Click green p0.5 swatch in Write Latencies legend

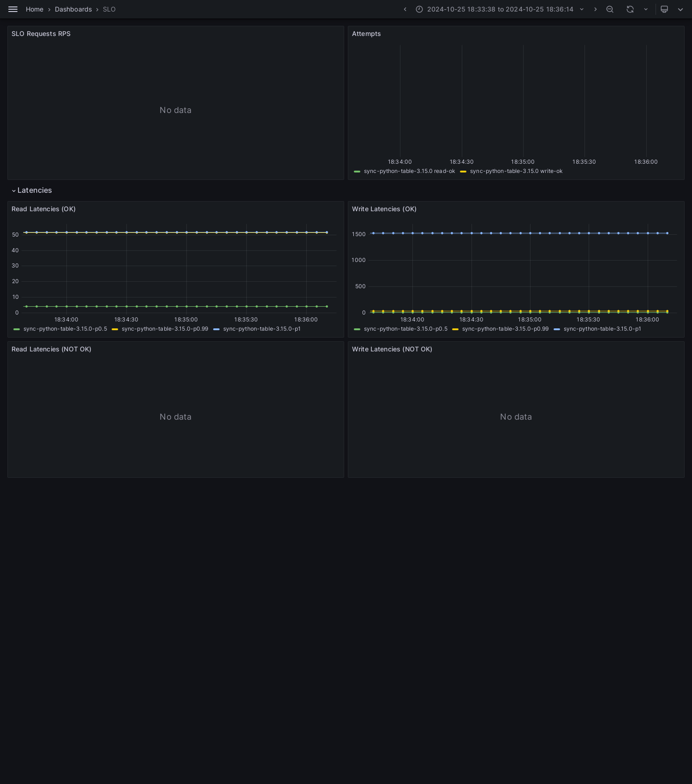click(357, 329)
